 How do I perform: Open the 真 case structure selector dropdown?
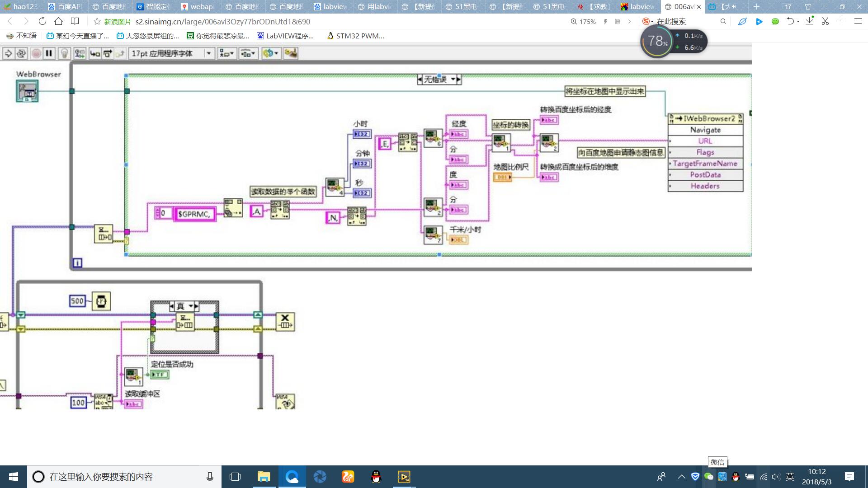[x=191, y=306]
